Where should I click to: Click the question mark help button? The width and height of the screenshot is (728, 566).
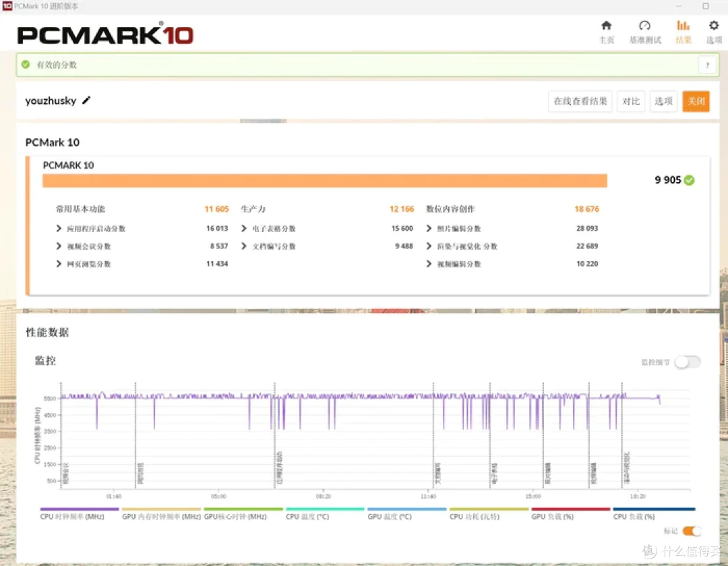coord(707,65)
